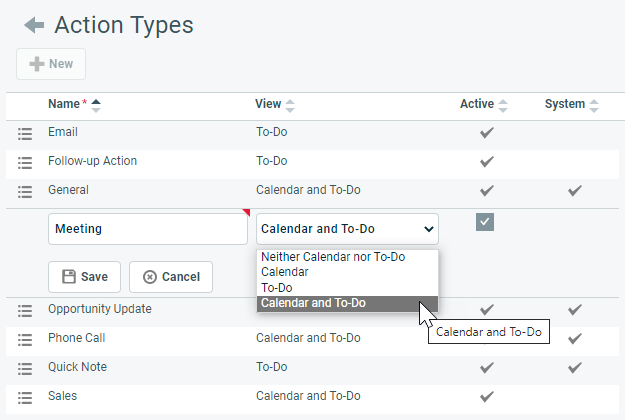This screenshot has height=420, width=625.
Task: Cancel editing the Meeting row
Action: click(x=171, y=277)
